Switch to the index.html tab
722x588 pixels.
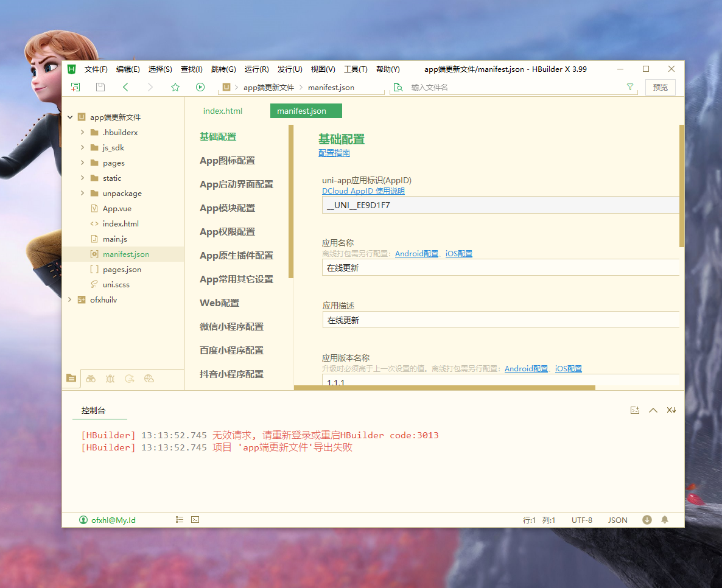(223, 111)
